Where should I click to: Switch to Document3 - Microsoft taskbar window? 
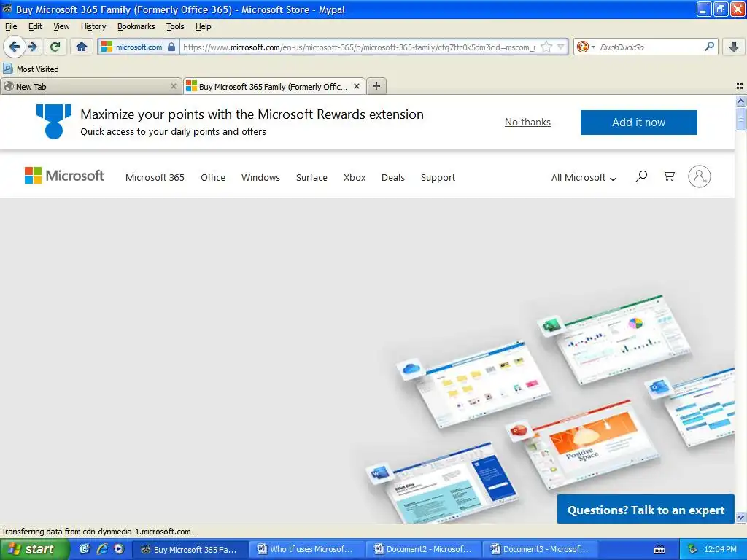[x=541, y=549]
